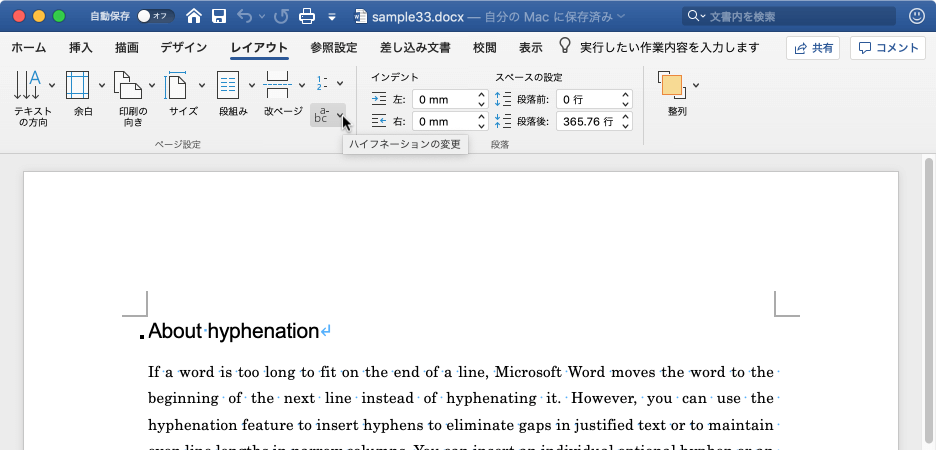The width and height of the screenshot is (936, 450).
Task: Open the Quick Access Toolbar customize menu
Action: pyautogui.click(x=332, y=17)
